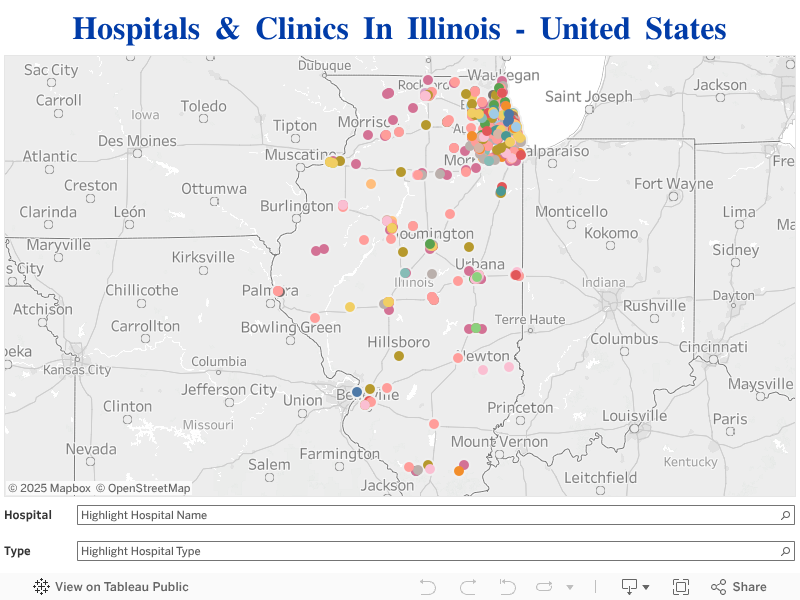Focus the Highlight Hospital Name field
This screenshot has height=600, width=800.
tap(436, 515)
